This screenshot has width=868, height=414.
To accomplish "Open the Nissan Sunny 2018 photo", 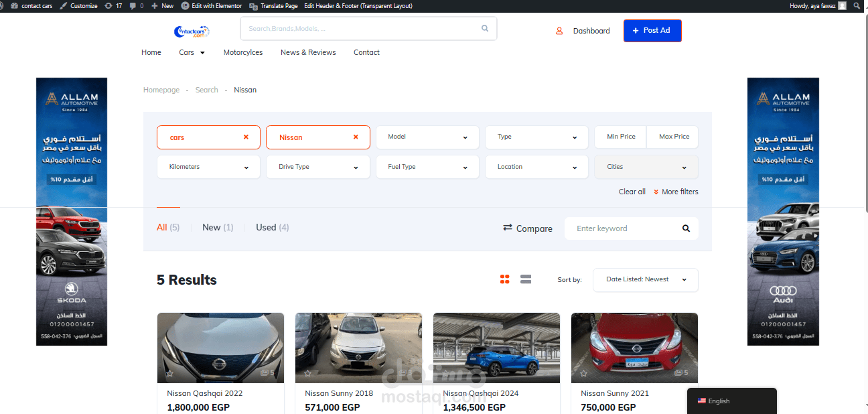I will pyautogui.click(x=358, y=348).
